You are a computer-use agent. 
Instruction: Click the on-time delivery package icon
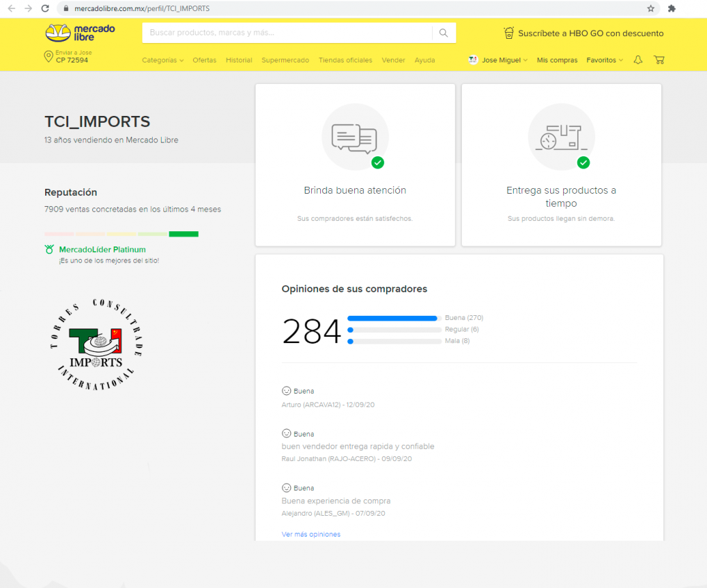[x=561, y=137]
